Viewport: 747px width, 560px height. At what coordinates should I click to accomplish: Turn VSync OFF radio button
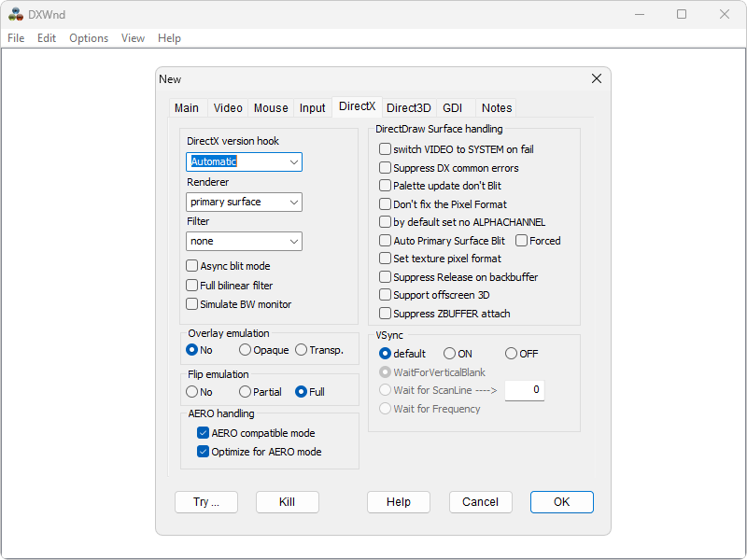[511, 354]
